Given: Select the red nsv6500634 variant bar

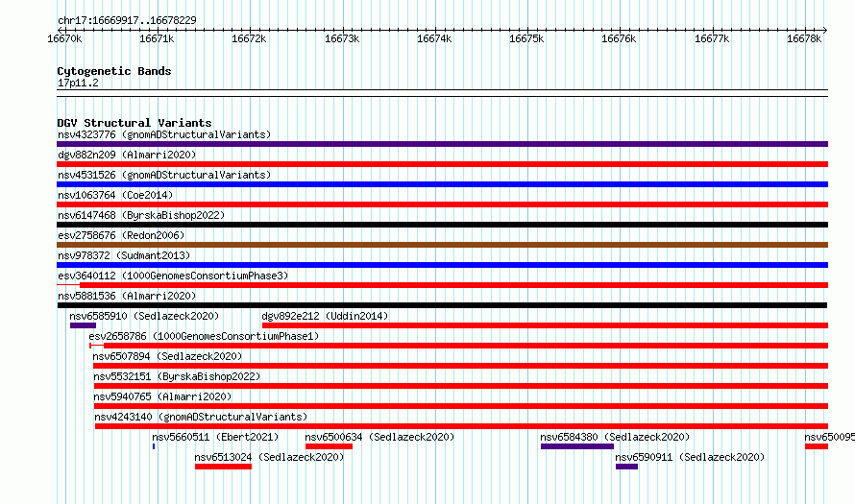Looking at the screenshot, I should [329, 446].
